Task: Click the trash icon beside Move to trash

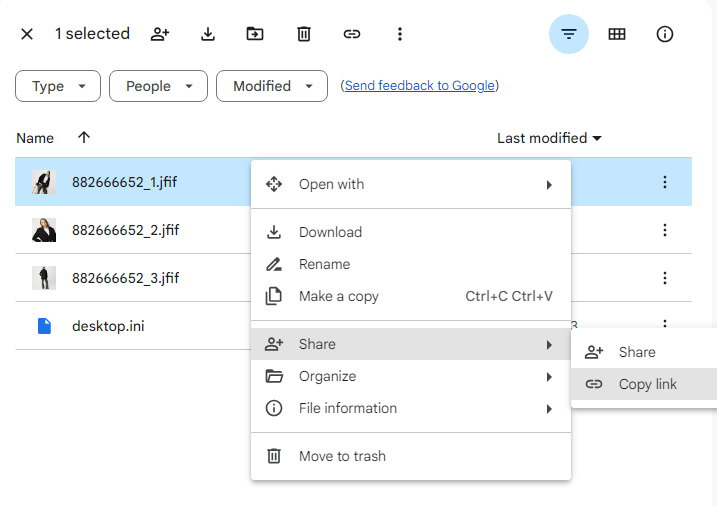Action: pyautogui.click(x=274, y=456)
